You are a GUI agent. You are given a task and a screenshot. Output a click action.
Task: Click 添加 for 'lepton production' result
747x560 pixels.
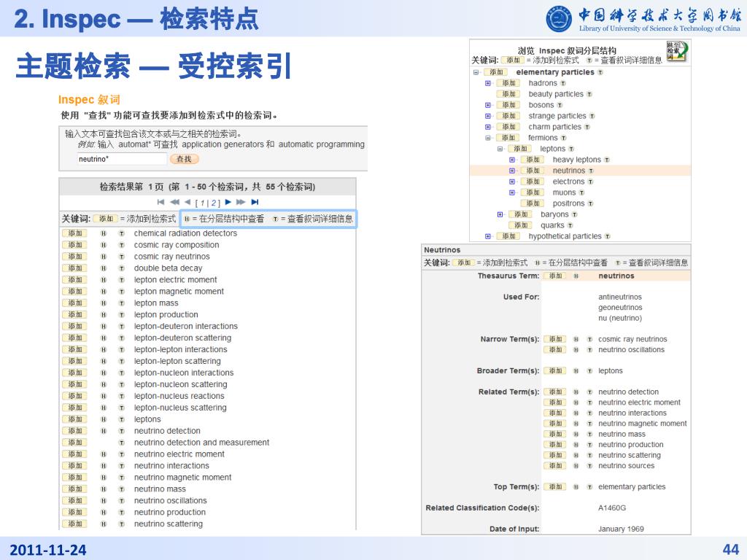pos(74,315)
